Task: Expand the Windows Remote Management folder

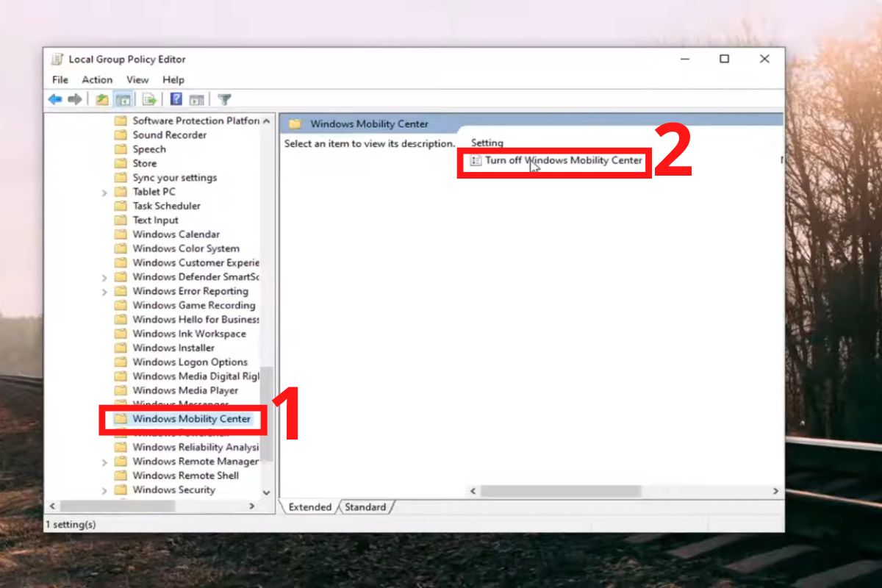Action: pyautogui.click(x=105, y=462)
